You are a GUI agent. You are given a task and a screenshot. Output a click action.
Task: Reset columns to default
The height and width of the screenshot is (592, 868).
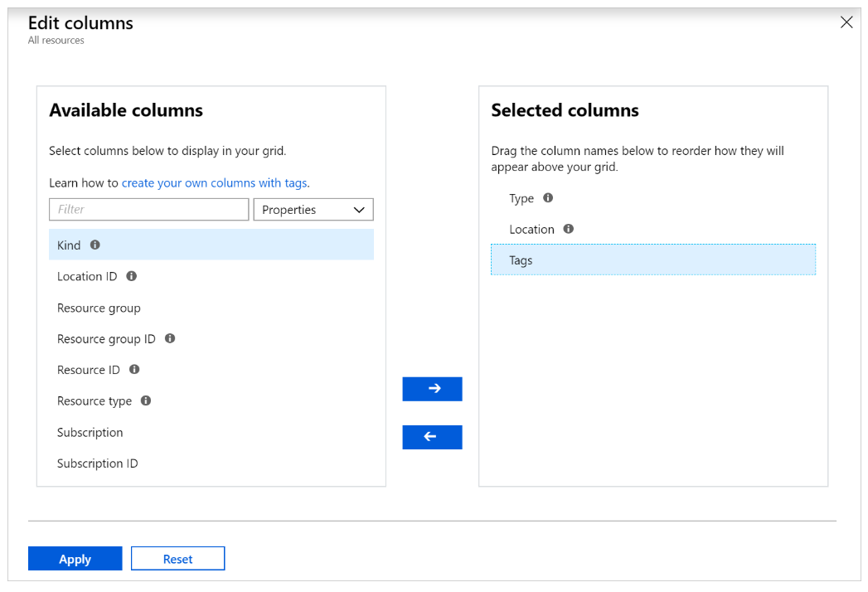coord(177,558)
